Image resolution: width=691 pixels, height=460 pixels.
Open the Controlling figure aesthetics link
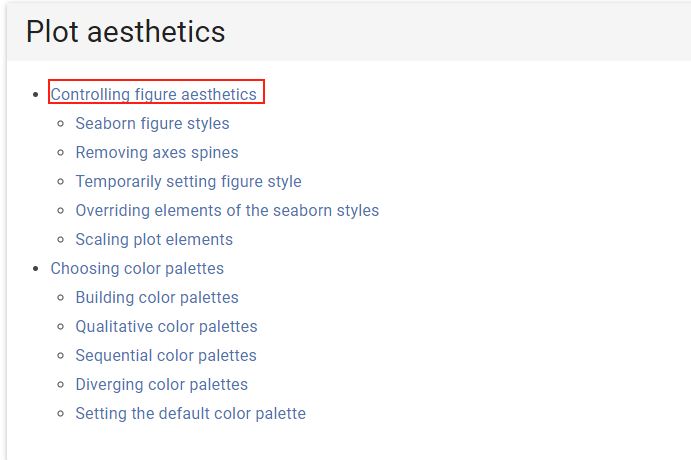click(153, 95)
